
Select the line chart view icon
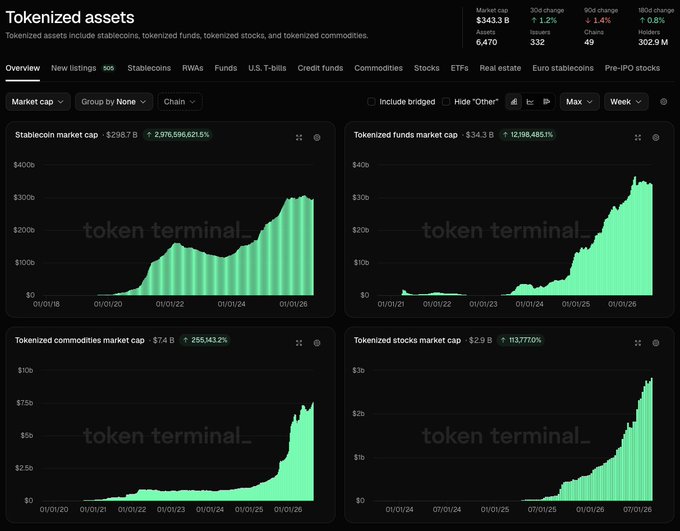coord(530,102)
